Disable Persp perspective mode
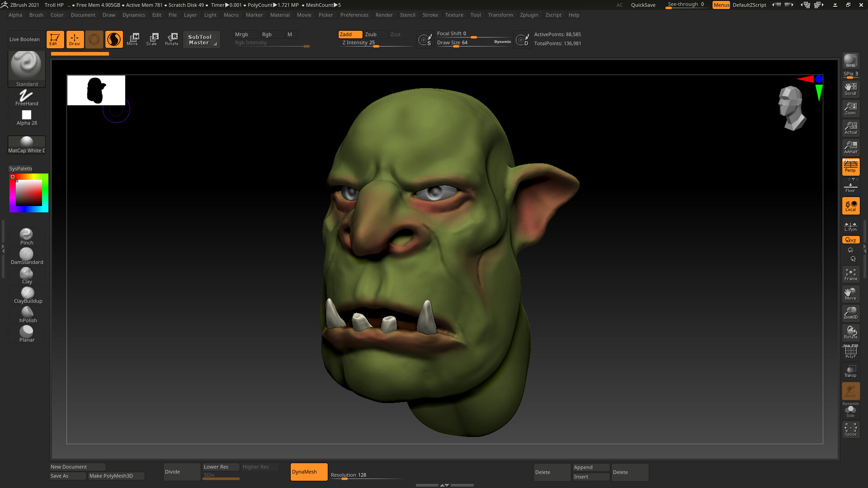The height and width of the screenshot is (488, 868). pyautogui.click(x=850, y=166)
